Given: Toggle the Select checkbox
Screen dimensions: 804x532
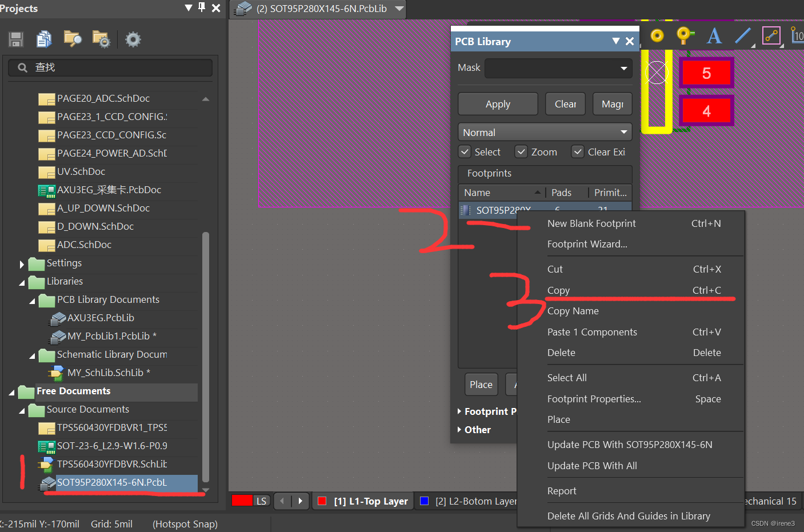Looking at the screenshot, I should [465, 152].
